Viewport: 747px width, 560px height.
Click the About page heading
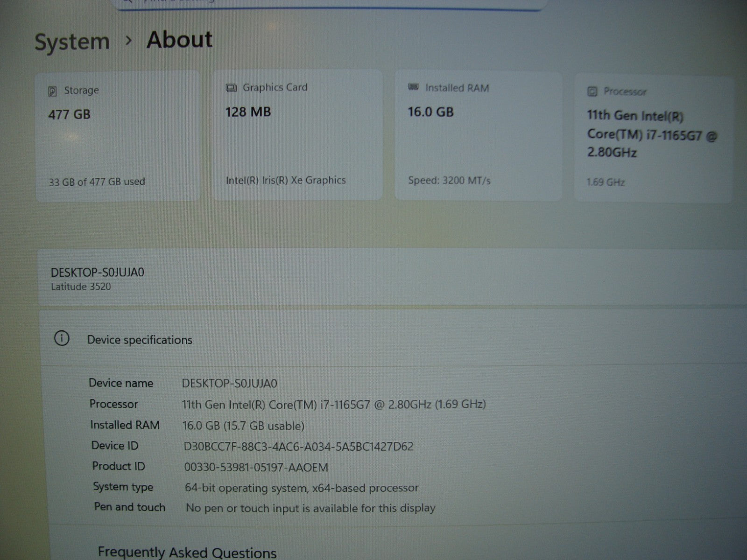tap(180, 40)
